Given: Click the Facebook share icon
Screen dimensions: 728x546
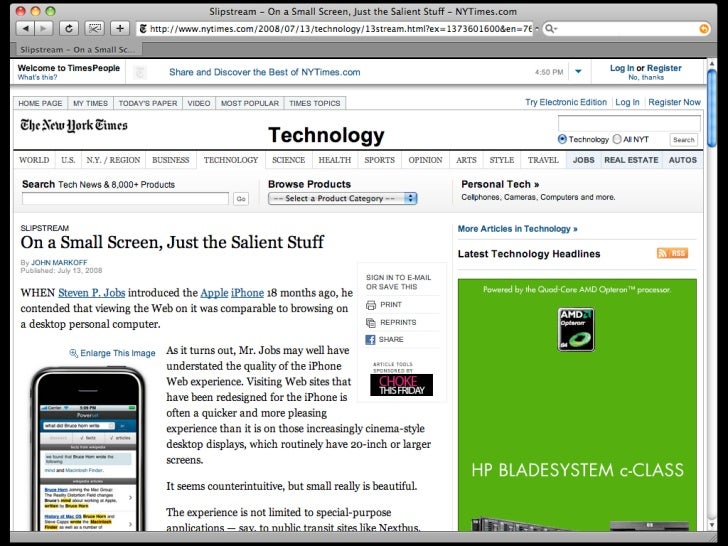Looking at the screenshot, I should click(370, 340).
